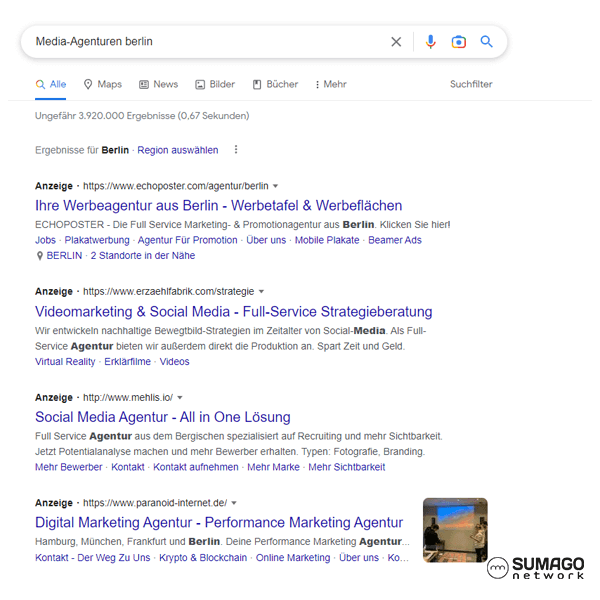Click the https://www.echoposter.com/agentur/berlin URL
This screenshot has width=600, height=600.
tap(176, 186)
